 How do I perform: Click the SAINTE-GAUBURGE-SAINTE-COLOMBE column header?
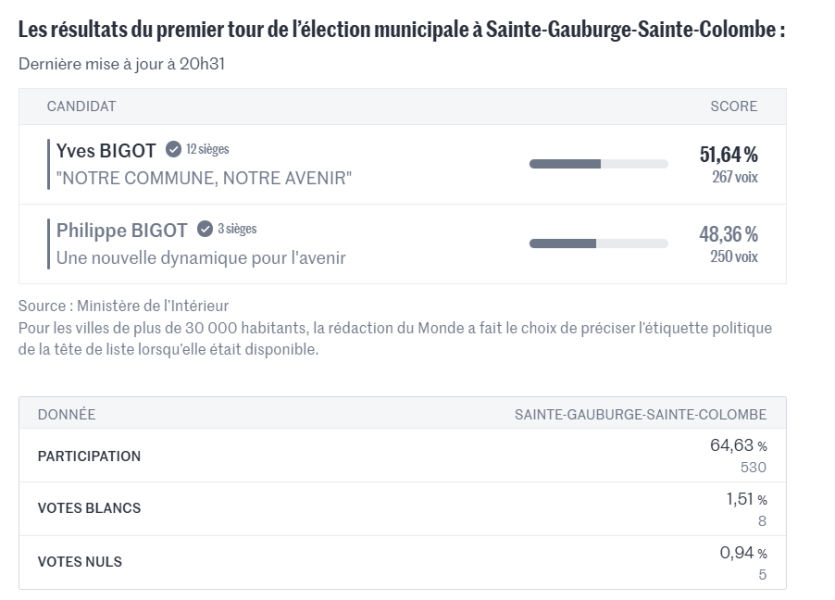tap(639, 413)
